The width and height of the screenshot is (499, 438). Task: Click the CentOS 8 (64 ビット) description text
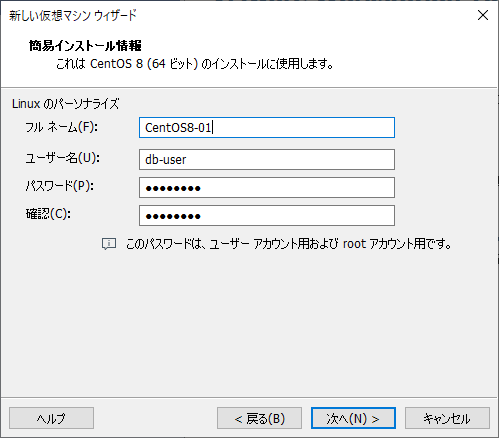tap(195, 63)
